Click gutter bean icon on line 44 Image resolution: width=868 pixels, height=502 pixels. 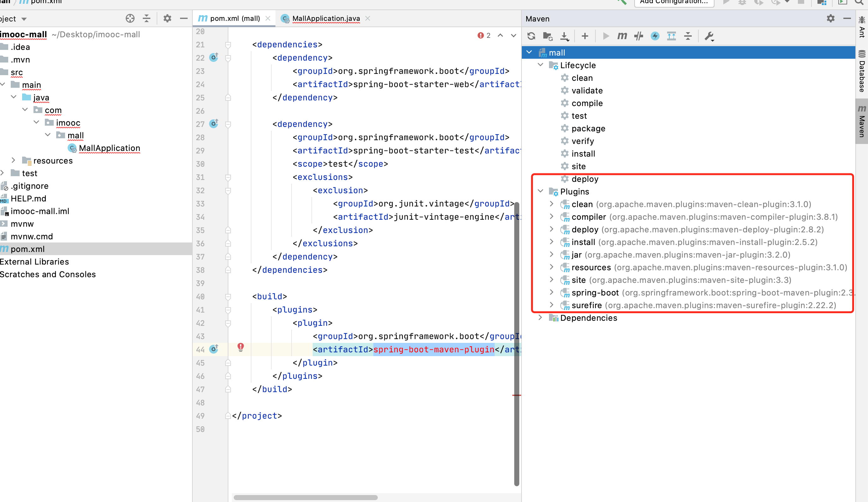click(214, 349)
